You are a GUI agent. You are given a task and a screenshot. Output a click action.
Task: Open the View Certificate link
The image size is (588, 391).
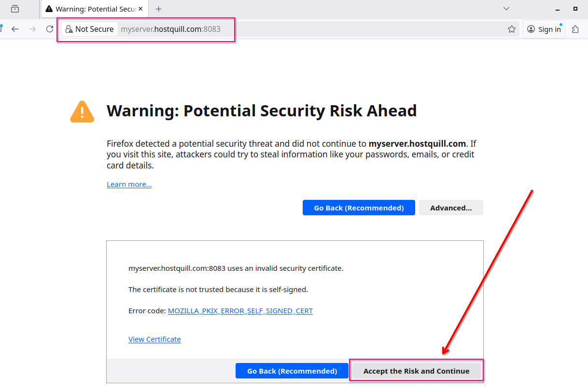click(154, 339)
